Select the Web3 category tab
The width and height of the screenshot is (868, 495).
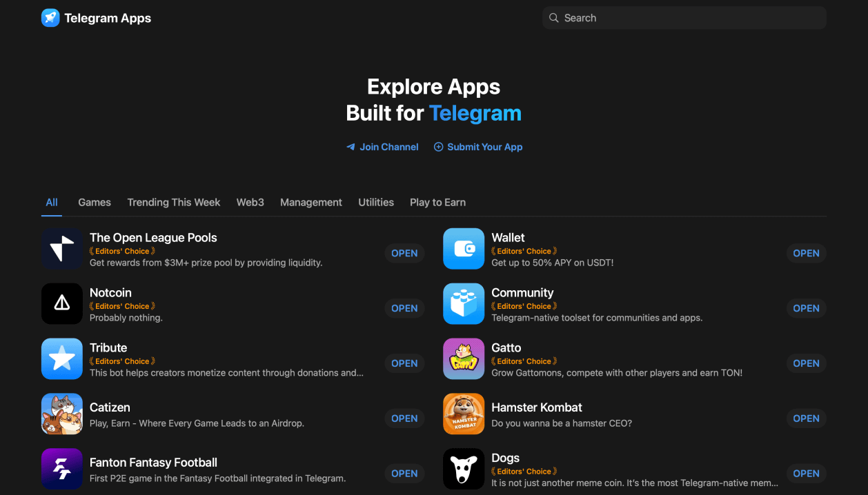click(250, 202)
